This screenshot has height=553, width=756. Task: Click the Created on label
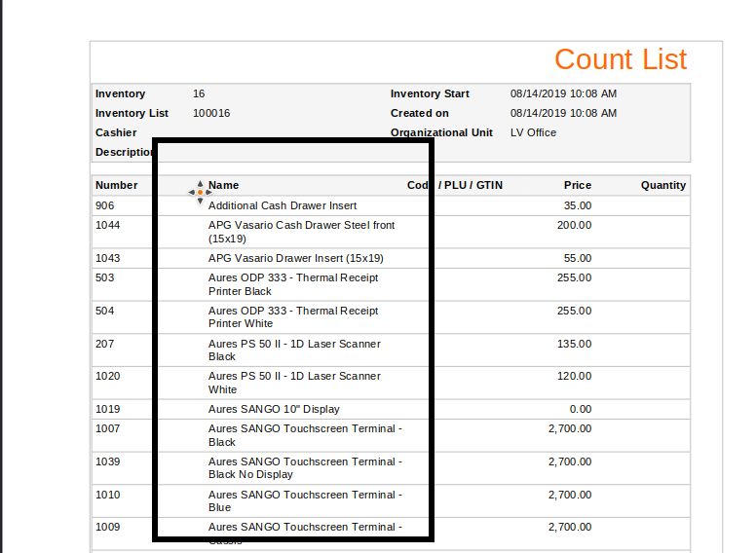pyautogui.click(x=420, y=113)
